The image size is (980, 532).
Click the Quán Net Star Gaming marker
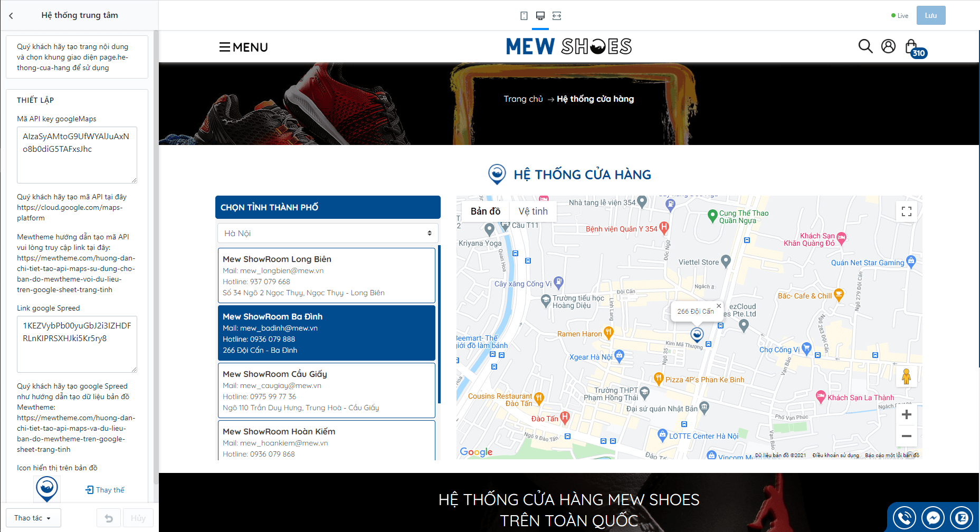click(x=911, y=261)
